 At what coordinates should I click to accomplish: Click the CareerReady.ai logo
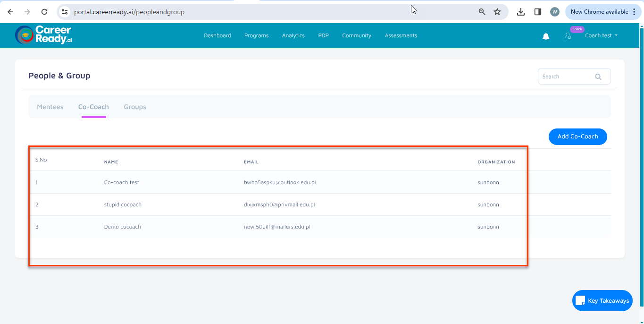pos(44,35)
